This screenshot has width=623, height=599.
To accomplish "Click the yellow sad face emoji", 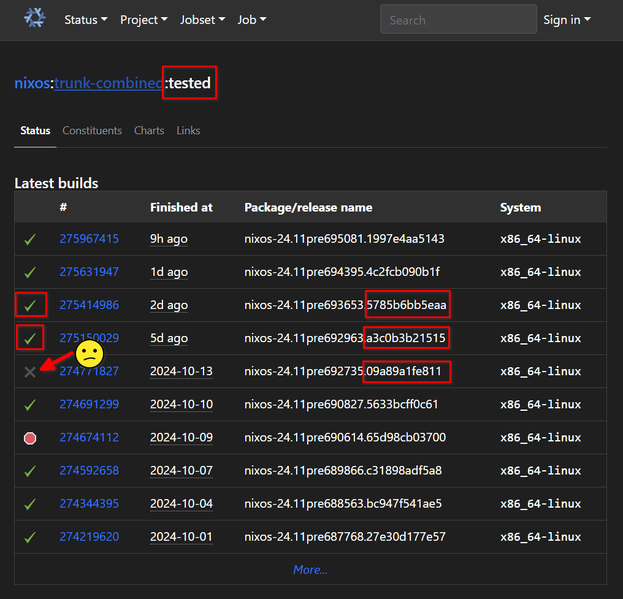I will coord(89,354).
